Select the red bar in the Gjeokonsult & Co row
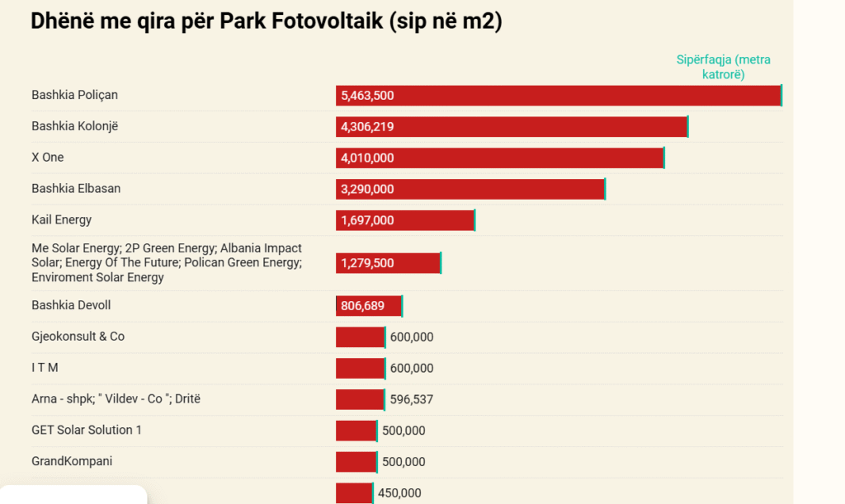 click(x=361, y=337)
